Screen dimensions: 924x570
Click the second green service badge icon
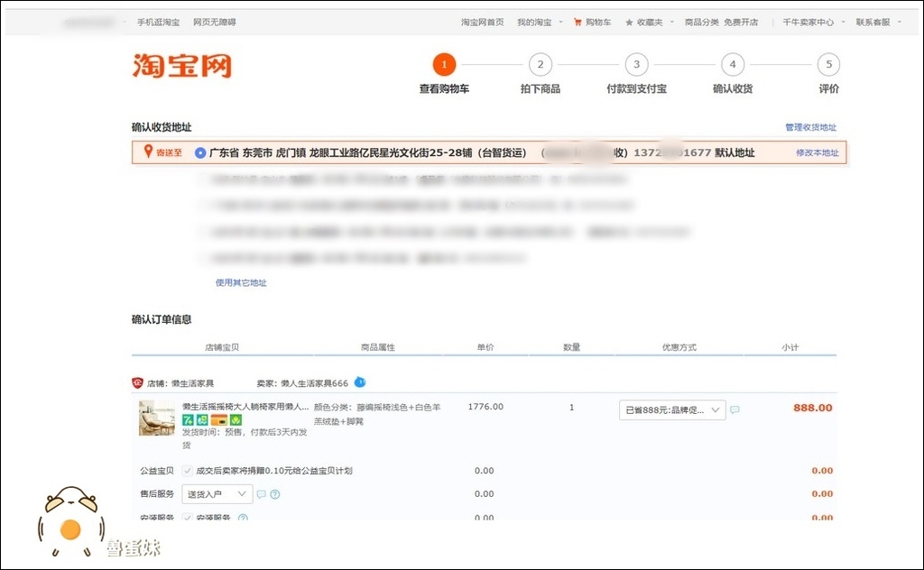click(202, 420)
